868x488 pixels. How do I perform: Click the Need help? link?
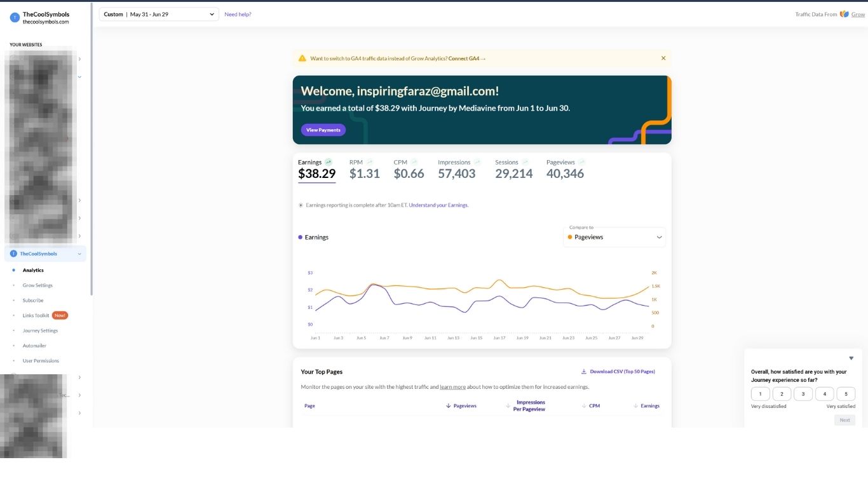pos(238,14)
